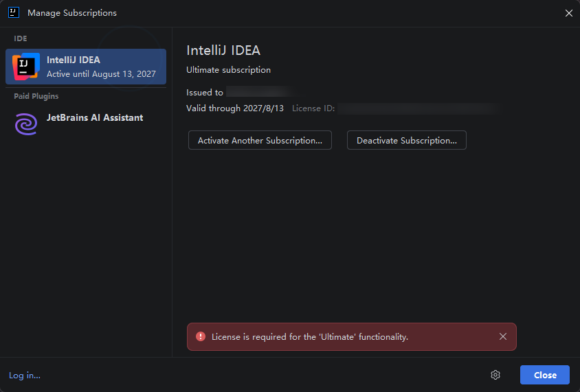
Task: Click Deactivate Subscription button
Action: click(x=407, y=141)
